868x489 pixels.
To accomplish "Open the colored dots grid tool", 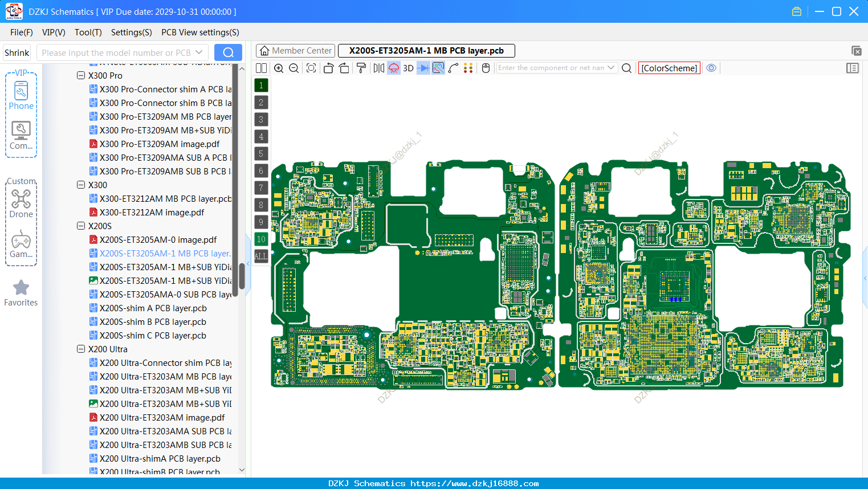I will click(468, 68).
